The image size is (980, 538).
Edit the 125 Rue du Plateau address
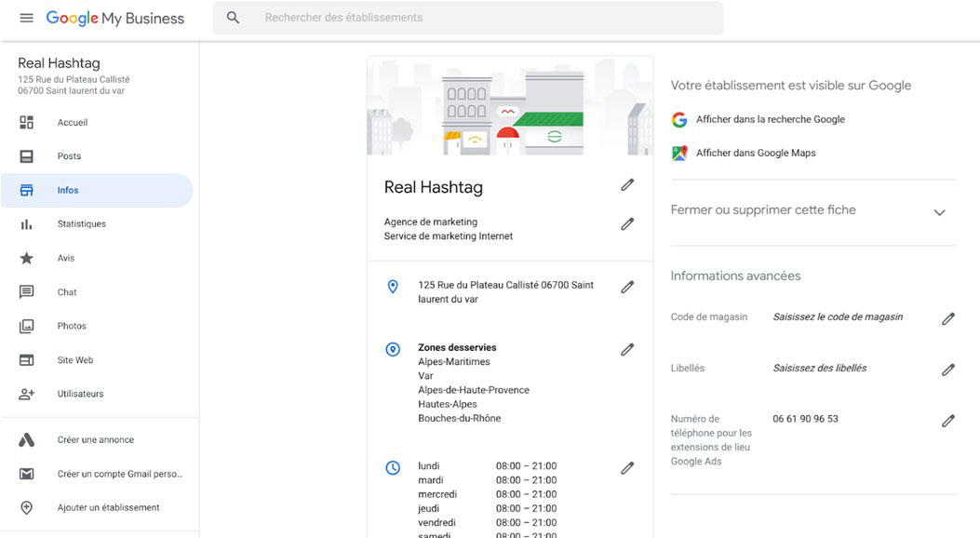(627, 287)
